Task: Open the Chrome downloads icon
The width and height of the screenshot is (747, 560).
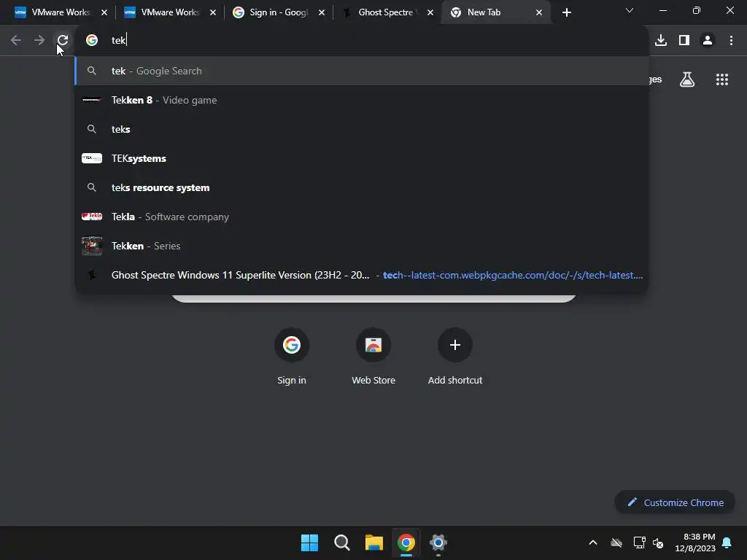Action: coord(661,41)
